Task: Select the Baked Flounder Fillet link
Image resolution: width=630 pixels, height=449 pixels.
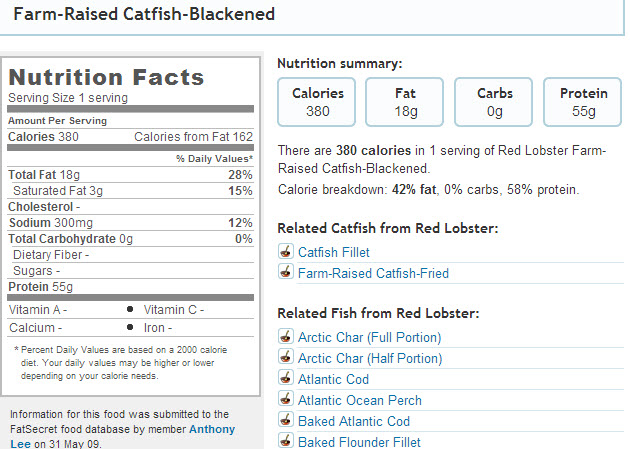Action: tap(359, 442)
